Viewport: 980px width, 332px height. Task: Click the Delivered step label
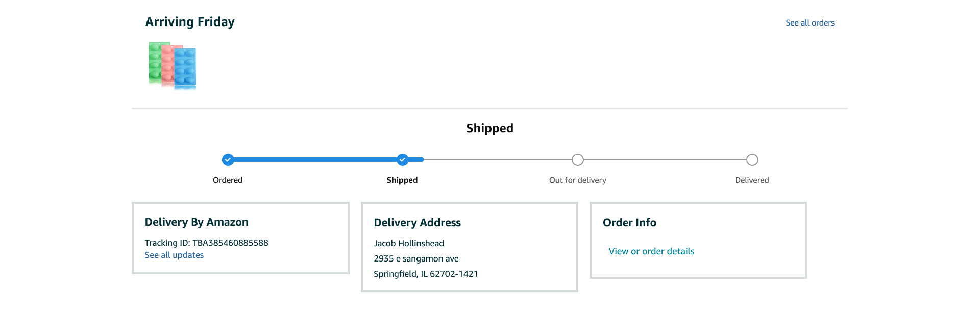(752, 180)
